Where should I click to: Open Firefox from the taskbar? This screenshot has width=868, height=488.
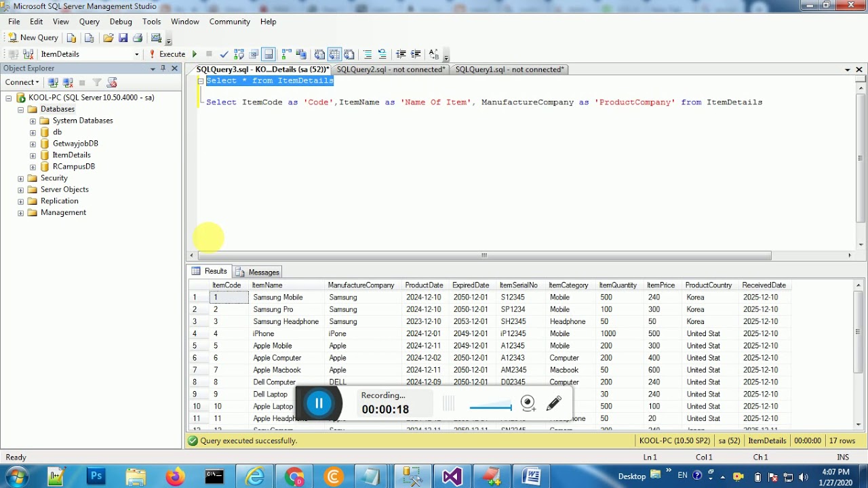pos(175,477)
